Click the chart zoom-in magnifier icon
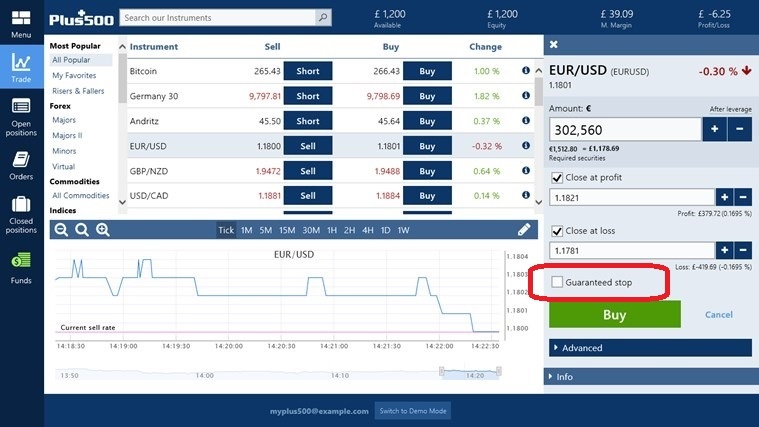 tap(102, 230)
